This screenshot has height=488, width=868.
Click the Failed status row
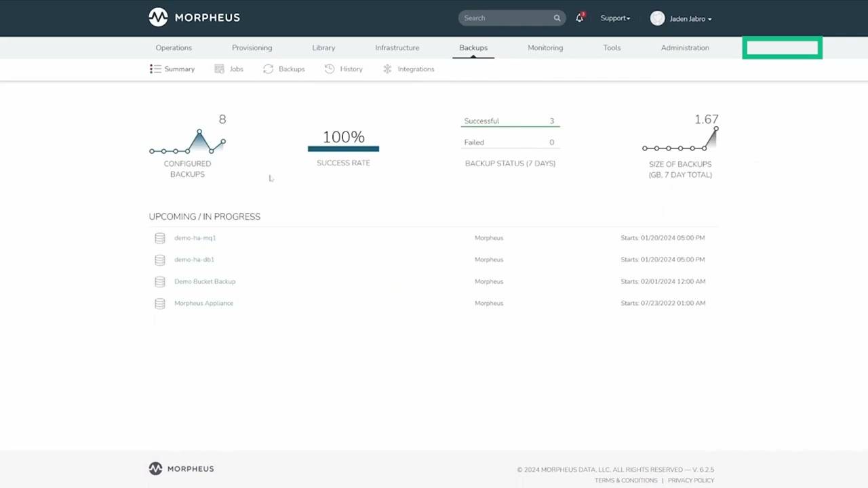tap(510, 142)
